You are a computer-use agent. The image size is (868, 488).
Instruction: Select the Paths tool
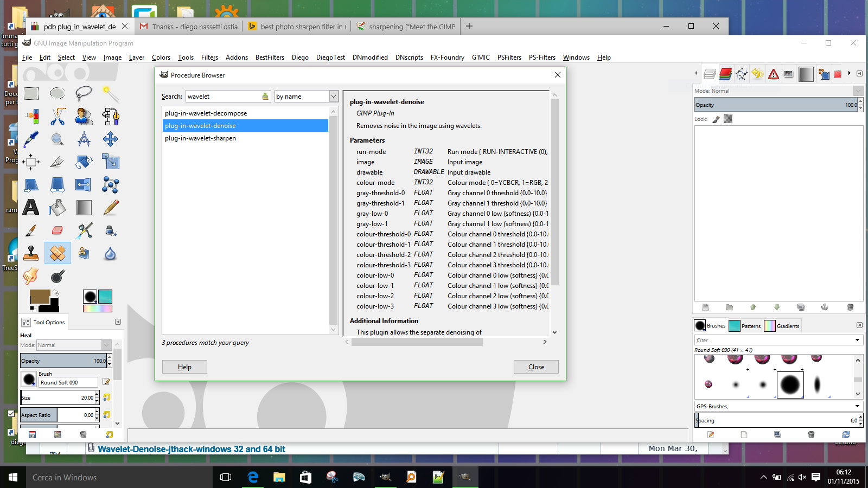110,116
